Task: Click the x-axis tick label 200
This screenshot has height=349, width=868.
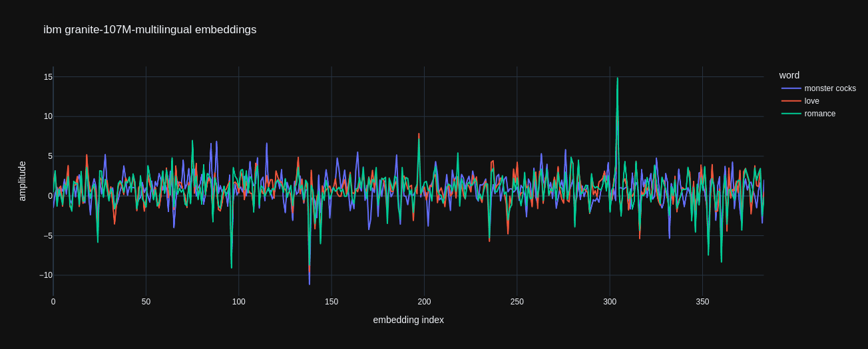Action: [x=424, y=302]
